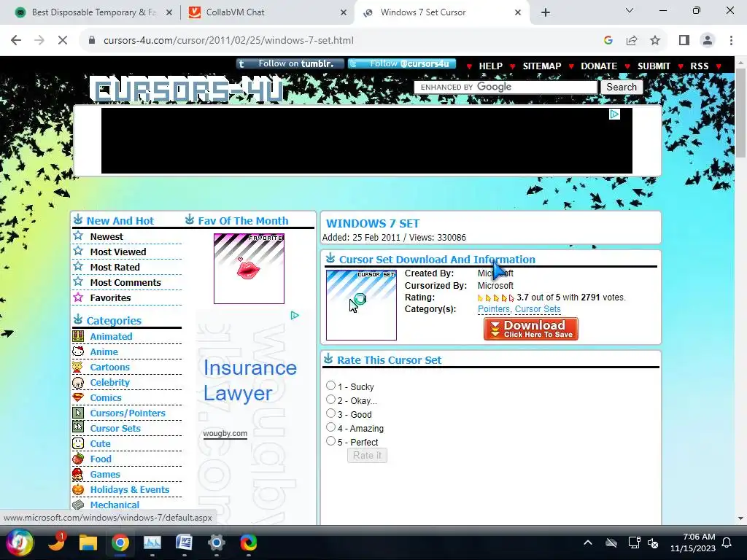Open Cursor Sets link beside Pointers
747x560 pixels.
[x=538, y=309]
